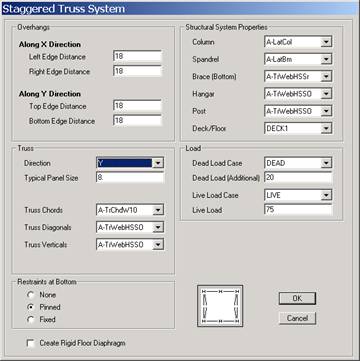Open the Live Load Case dropdown
The image size is (360, 361).
click(326, 195)
